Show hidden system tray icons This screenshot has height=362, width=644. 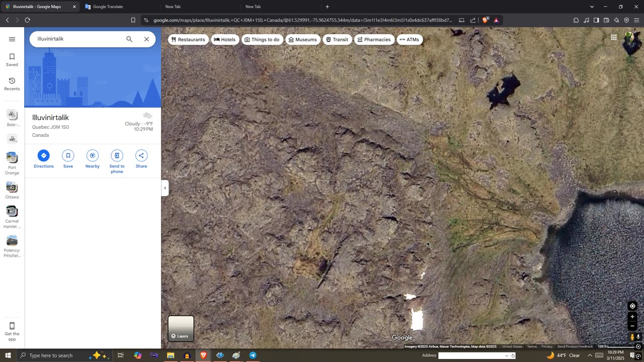click(590, 355)
